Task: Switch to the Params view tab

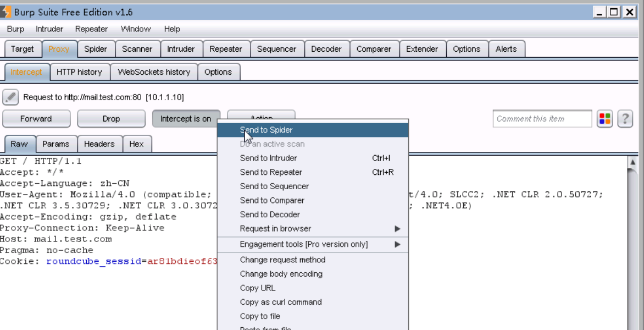Action: coord(56,144)
